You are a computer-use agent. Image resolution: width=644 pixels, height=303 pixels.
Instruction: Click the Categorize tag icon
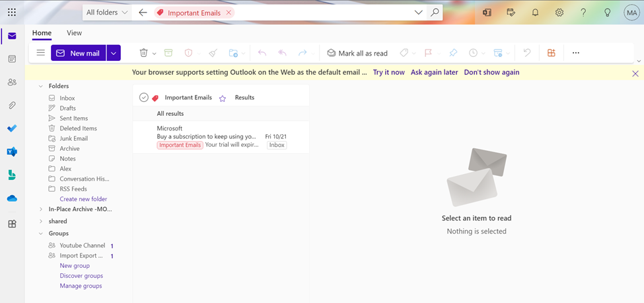(404, 53)
